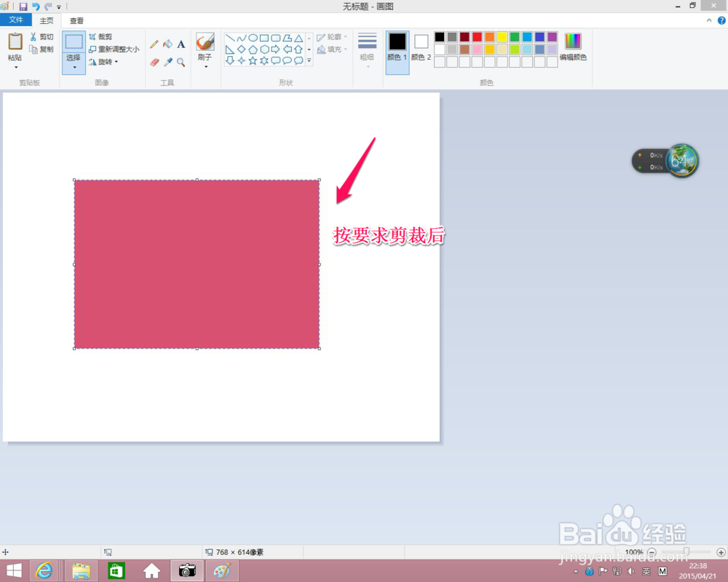
Task: Click the Paint taskbar icon
Action: (x=222, y=571)
